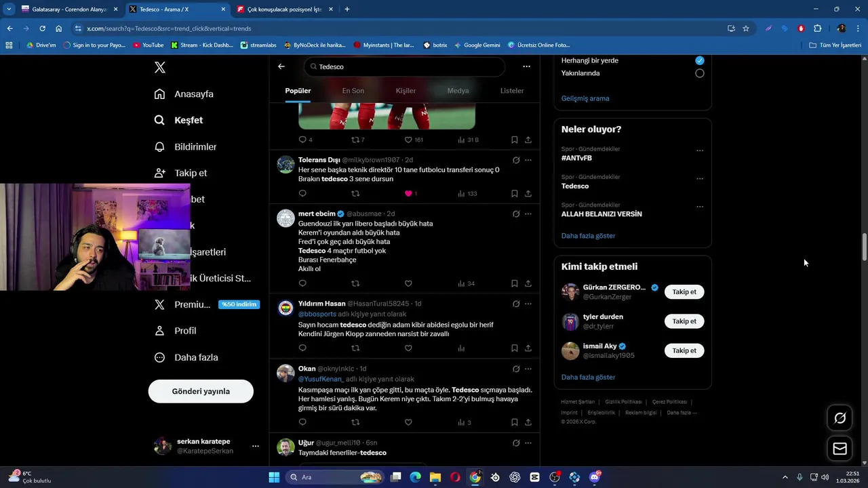Switch to En Son tab

click(353, 91)
